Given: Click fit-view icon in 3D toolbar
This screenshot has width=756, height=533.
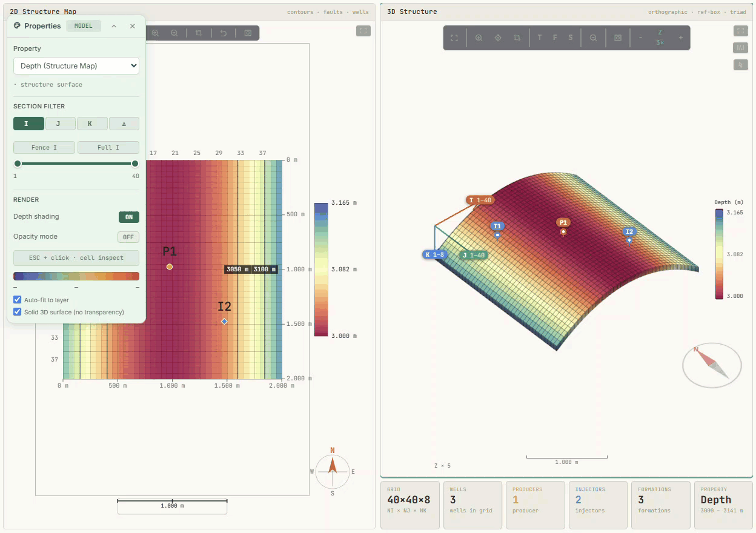Looking at the screenshot, I should (454, 38).
